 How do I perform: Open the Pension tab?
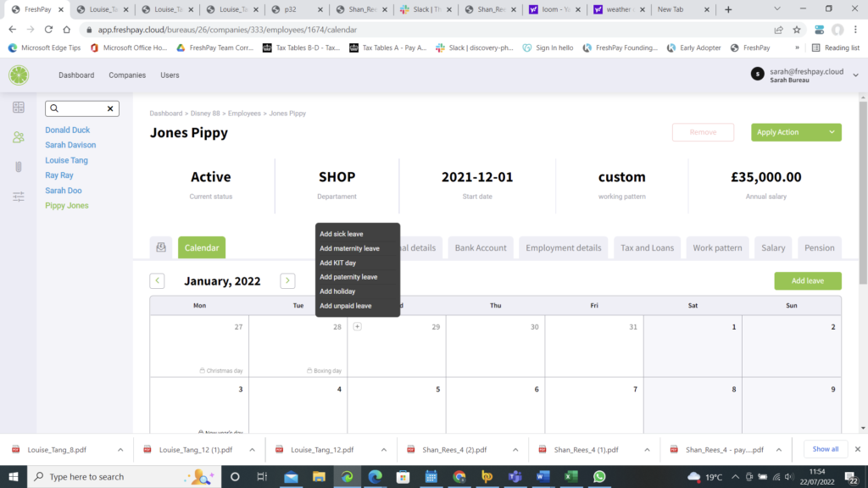click(x=820, y=247)
